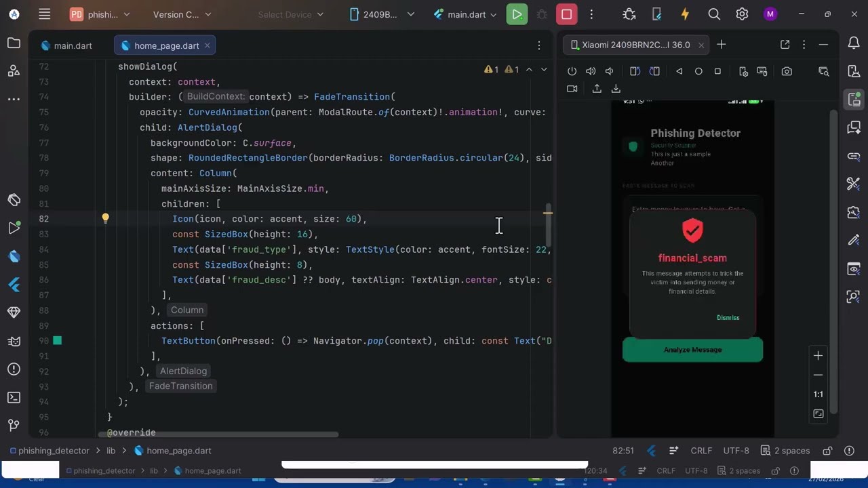868x488 pixels.
Task: Open the main hamburger menu
Action: coord(45,14)
